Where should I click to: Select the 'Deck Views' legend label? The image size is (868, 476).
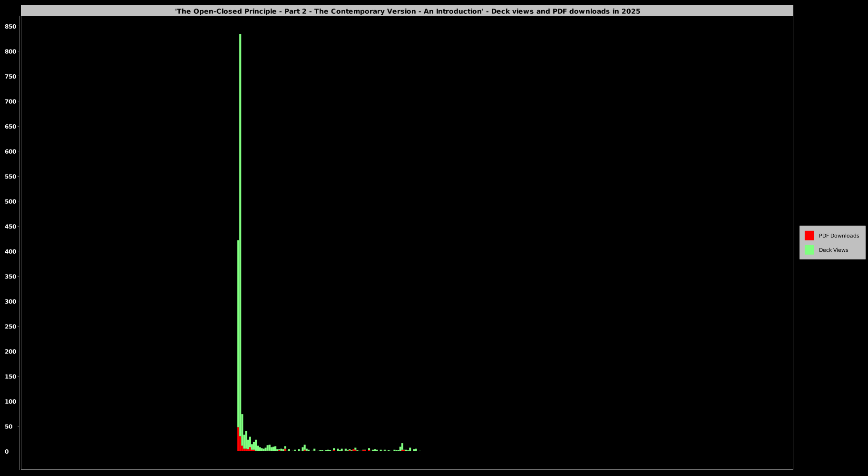(833, 250)
